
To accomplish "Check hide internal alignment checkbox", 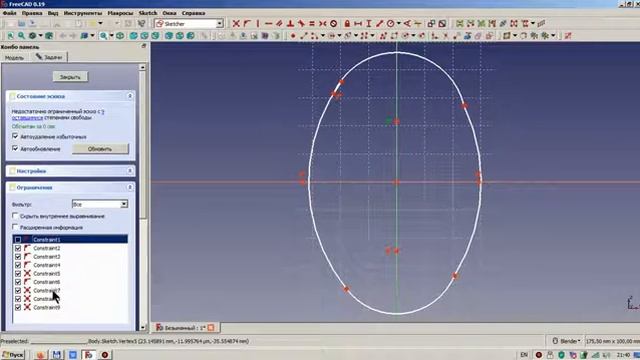I will coord(15,216).
